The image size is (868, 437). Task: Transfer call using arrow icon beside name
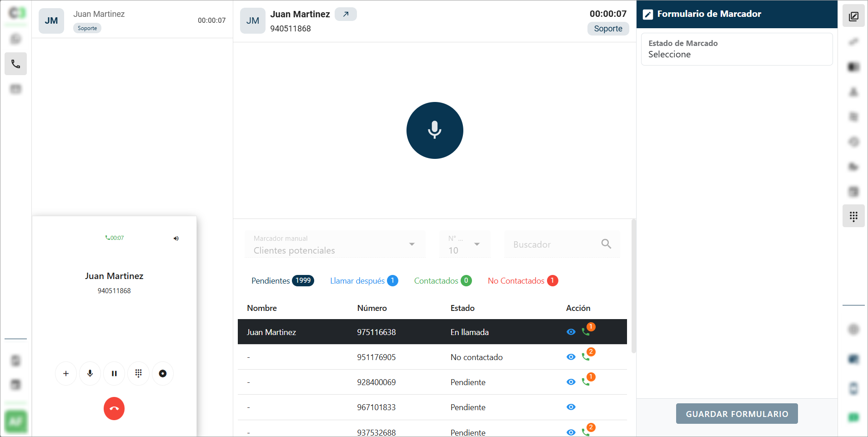346,14
